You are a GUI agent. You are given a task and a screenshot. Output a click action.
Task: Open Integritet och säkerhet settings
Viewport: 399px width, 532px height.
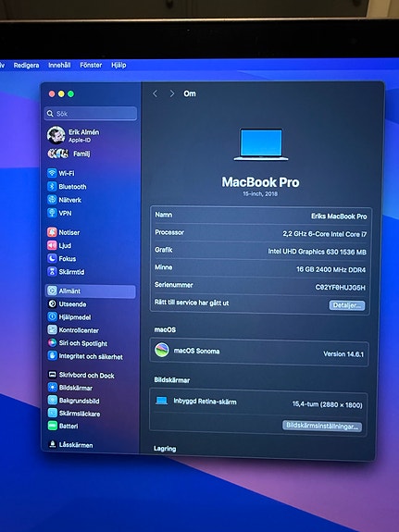point(85,356)
